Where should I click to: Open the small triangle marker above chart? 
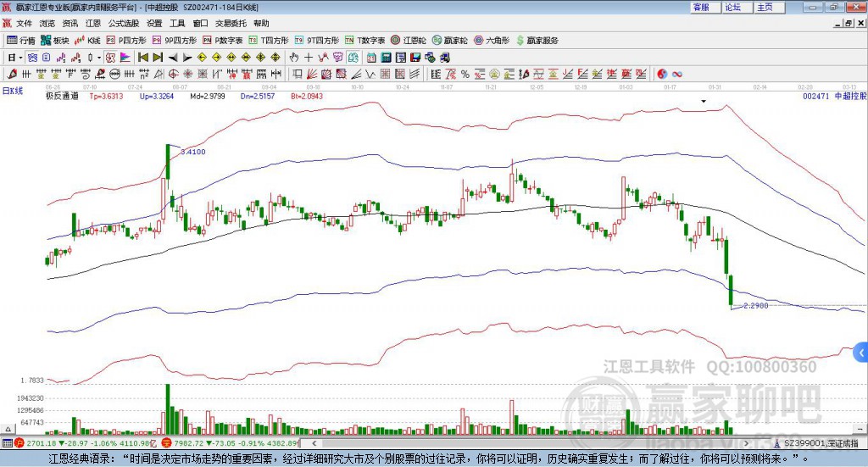pos(704,102)
